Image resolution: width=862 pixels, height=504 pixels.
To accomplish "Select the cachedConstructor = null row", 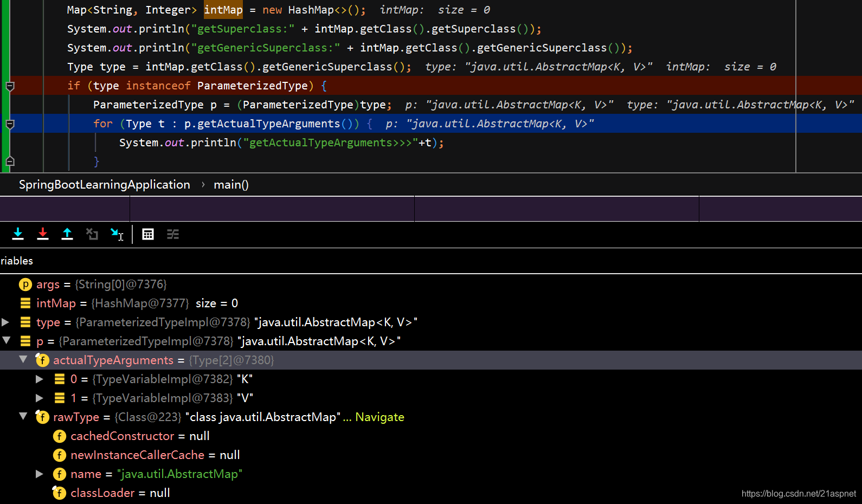I will 431,436.
